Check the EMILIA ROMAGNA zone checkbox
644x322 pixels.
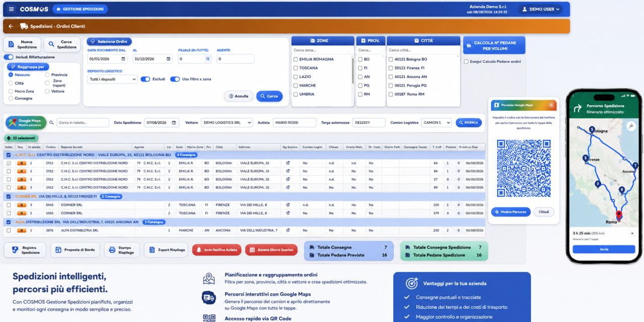(x=296, y=59)
